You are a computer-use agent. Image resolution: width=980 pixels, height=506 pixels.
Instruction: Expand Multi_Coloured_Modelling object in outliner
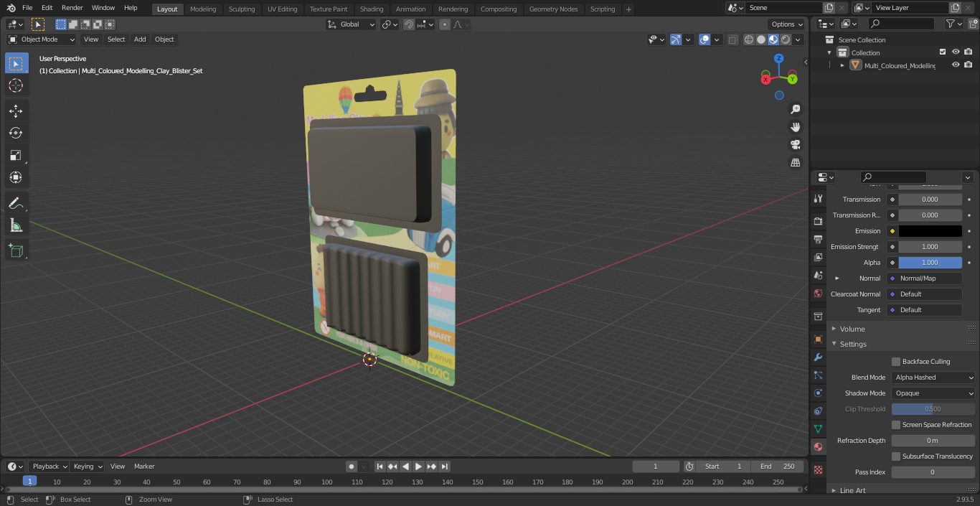[842, 65]
